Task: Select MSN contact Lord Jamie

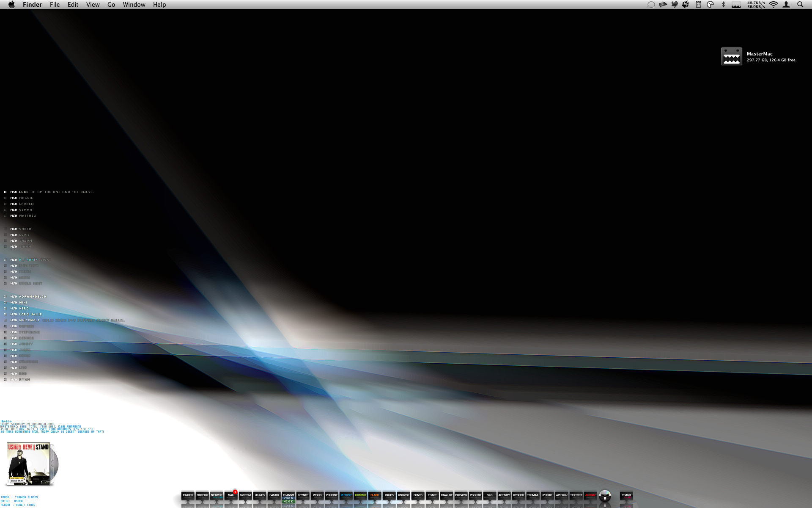Action: click(x=30, y=315)
